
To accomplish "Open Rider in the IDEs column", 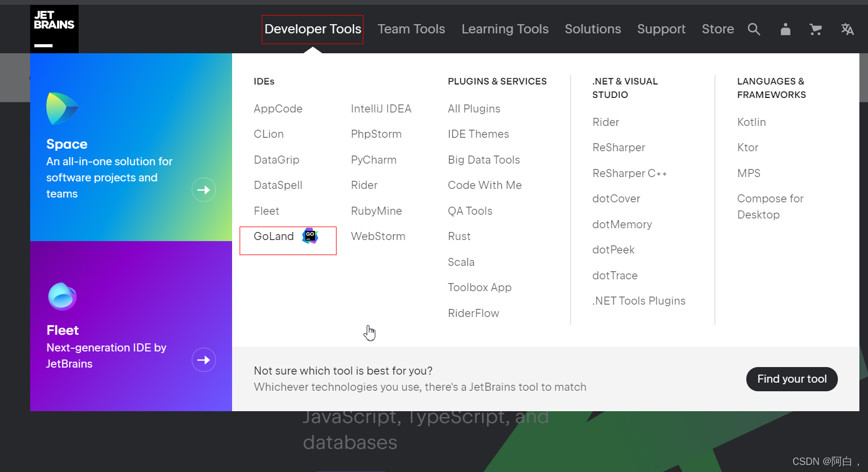I will (364, 185).
